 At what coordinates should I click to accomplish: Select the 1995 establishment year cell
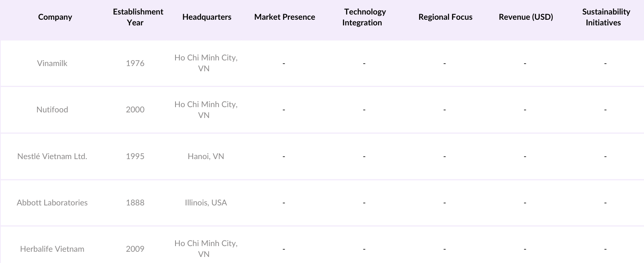[x=135, y=156]
